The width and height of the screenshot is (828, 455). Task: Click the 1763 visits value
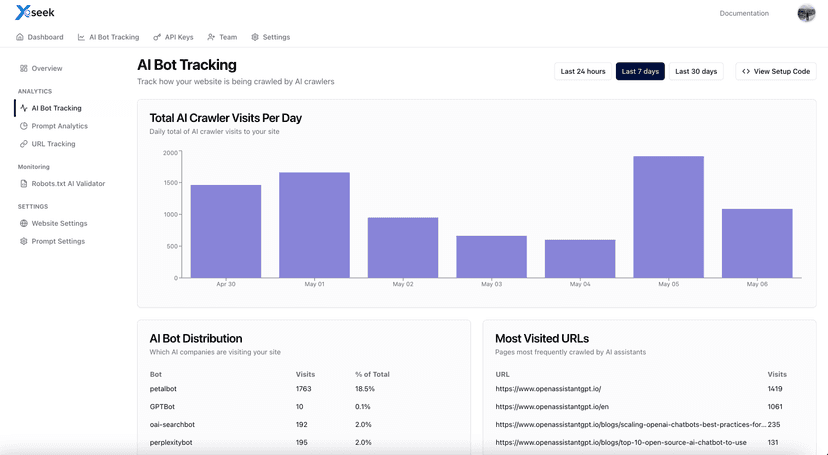304,388
